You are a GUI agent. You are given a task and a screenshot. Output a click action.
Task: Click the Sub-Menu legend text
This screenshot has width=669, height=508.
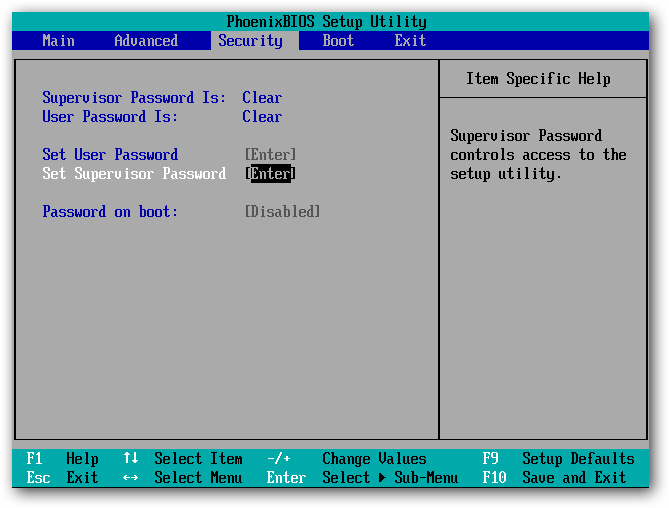point(426,477)
